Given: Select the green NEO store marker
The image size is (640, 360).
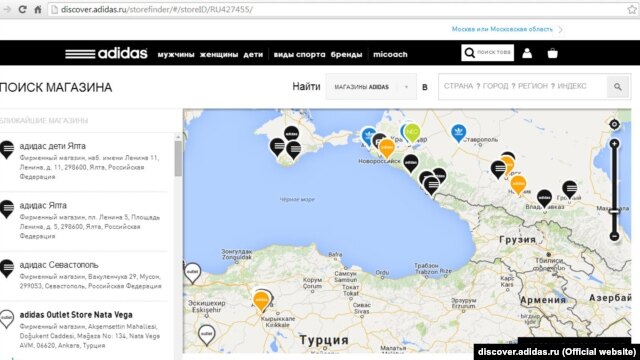Looking at the screenshot, I should click(412, 132).
